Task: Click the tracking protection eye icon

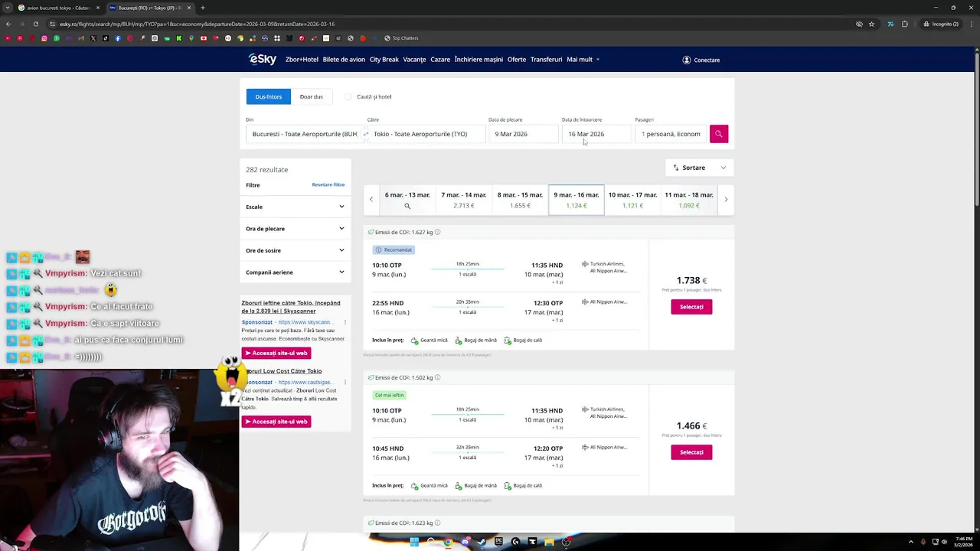Action: (859, 24)
